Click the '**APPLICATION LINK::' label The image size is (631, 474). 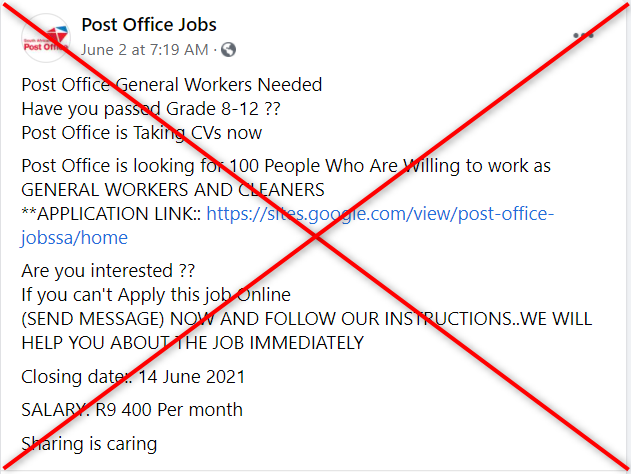pyautogui.click(x=111, y=214)
